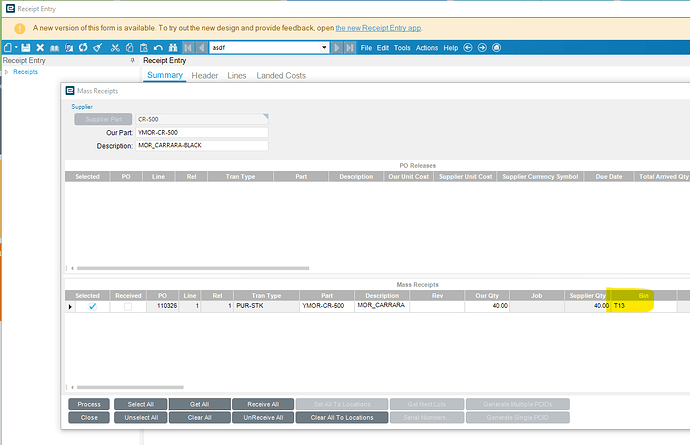Click the Clear broom icon
The width and height of the screenshot is (690, 445).
click(98, 48)
